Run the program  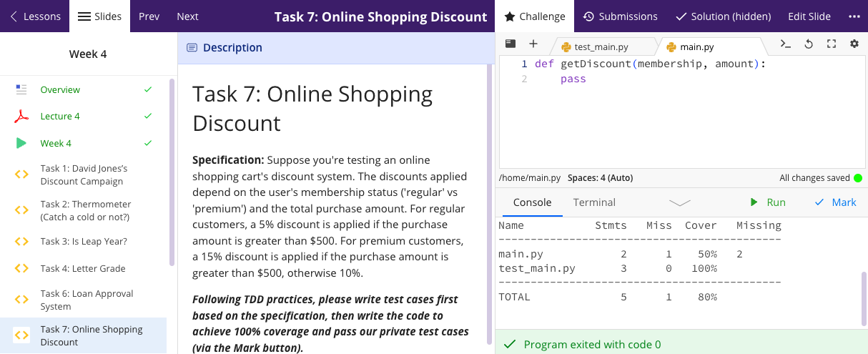pos(767,202)
